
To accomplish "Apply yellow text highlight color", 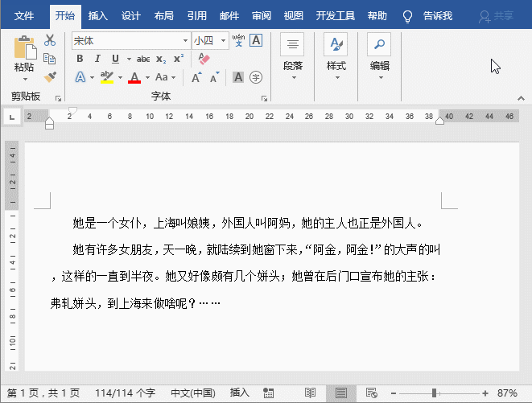I will click(x=107, y=77).
